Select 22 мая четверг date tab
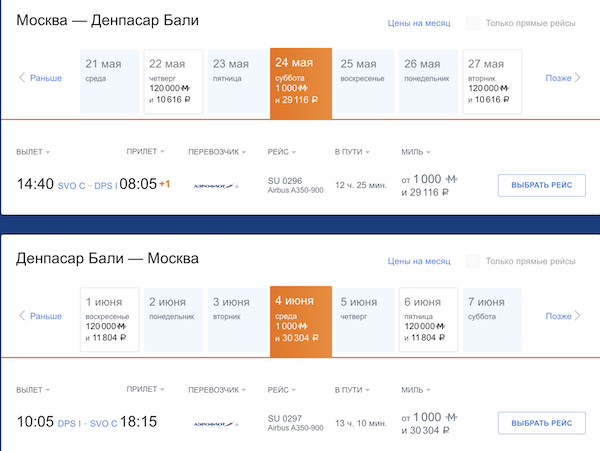The height and width of the screenshot is (451, 600). click(x=173, y=81)
